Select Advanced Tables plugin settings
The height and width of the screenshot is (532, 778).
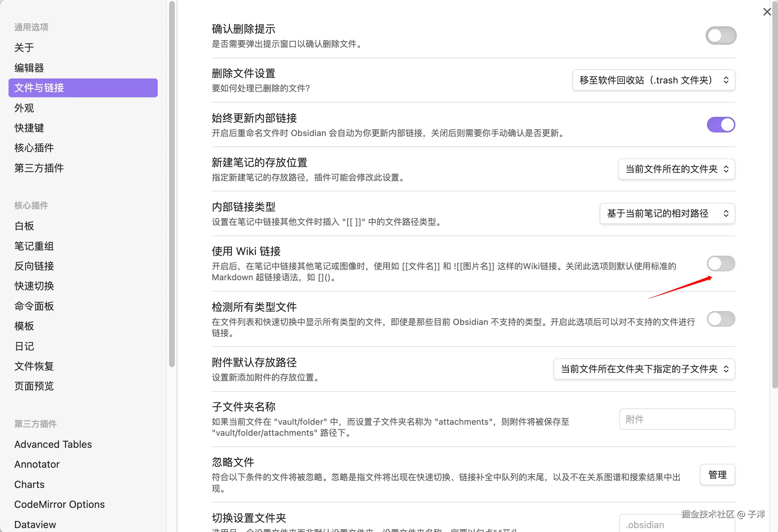(x=53, y=444)
